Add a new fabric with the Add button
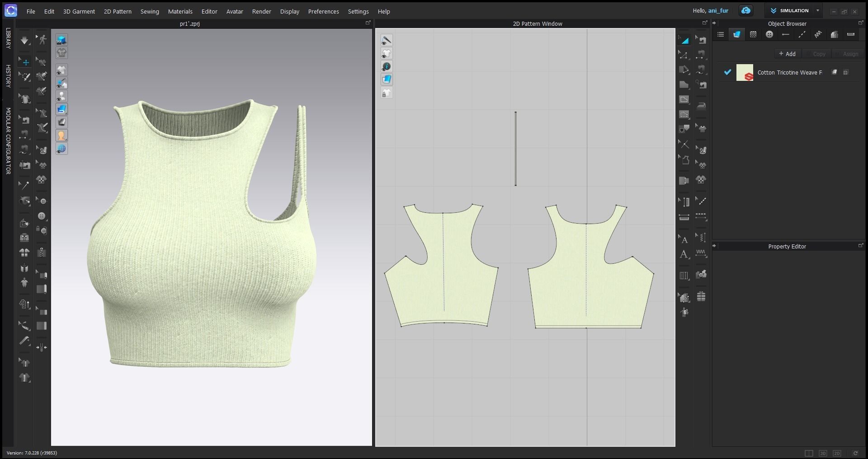868x459 pixels. click(788, 54)
